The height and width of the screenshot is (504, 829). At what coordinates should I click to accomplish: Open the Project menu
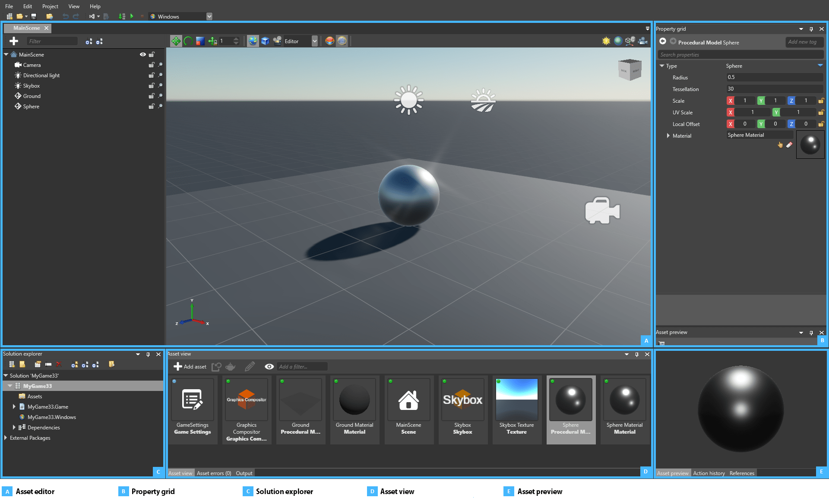point(50,6)
